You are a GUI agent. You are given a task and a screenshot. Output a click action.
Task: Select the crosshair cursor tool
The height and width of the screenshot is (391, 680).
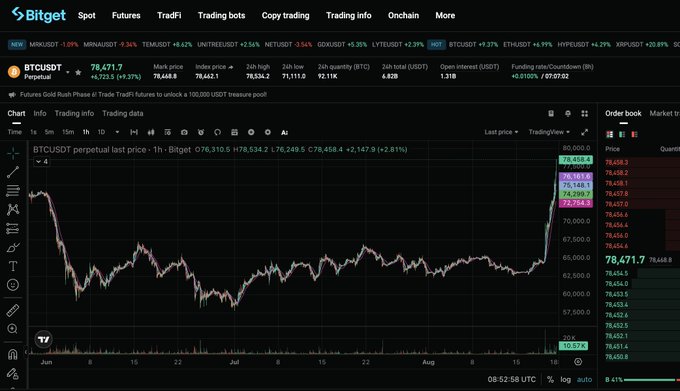(13, 153)
